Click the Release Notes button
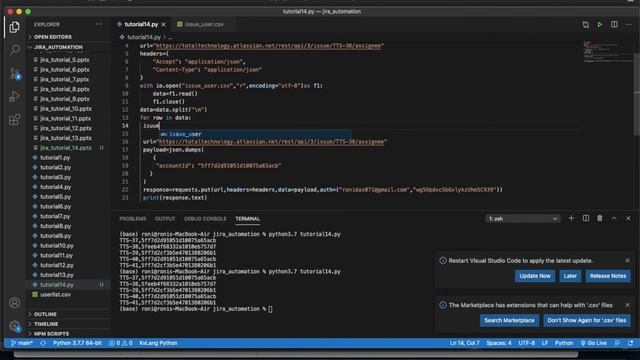The image size is (640, 360). coord(608,276)
